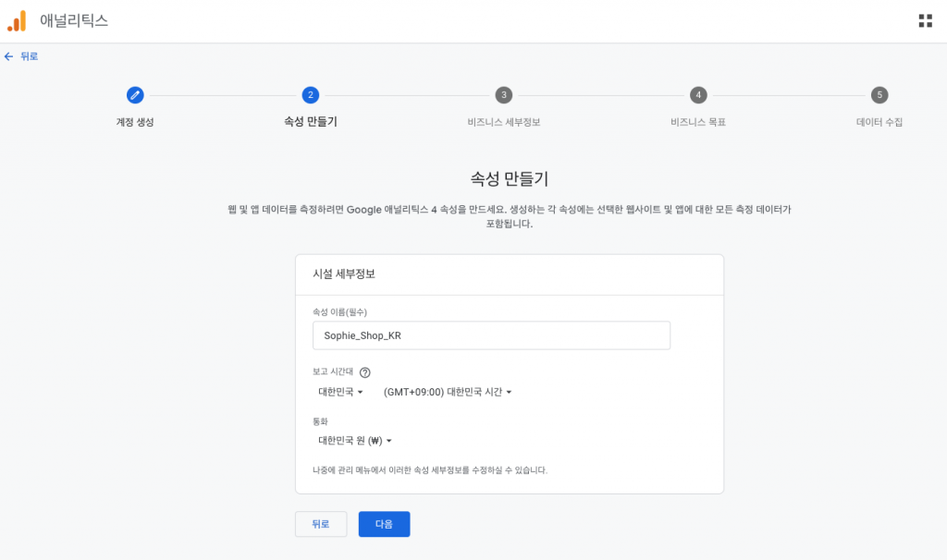
Task: Click the completed 계정 생성 step pencil icon
Action: 135,95
